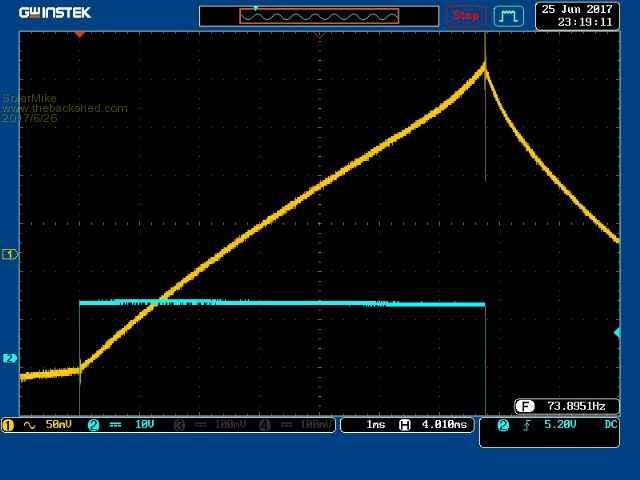Enable the greyed-out channel 3 indicator
640x480 pixels.
pyautogui.click(x=179, y=425)
